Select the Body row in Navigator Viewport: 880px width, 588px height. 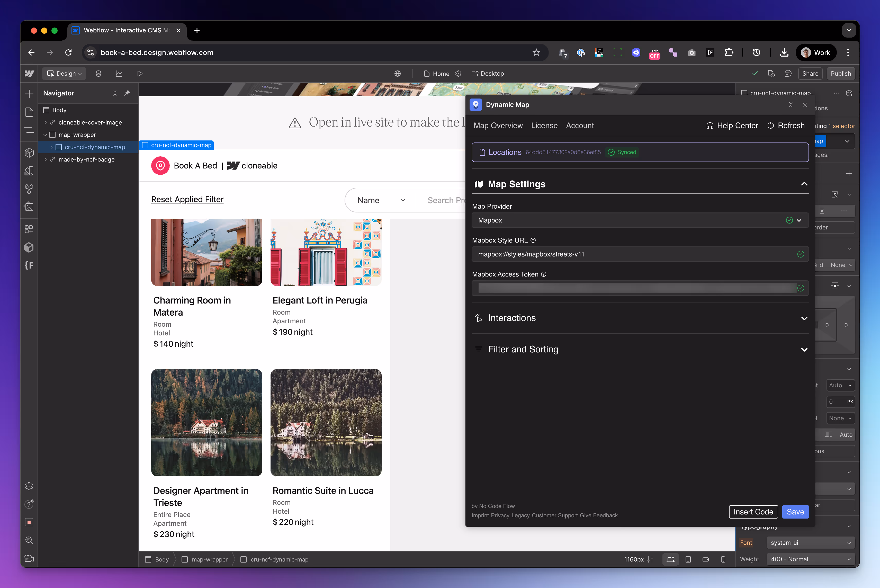click(88, 110)
